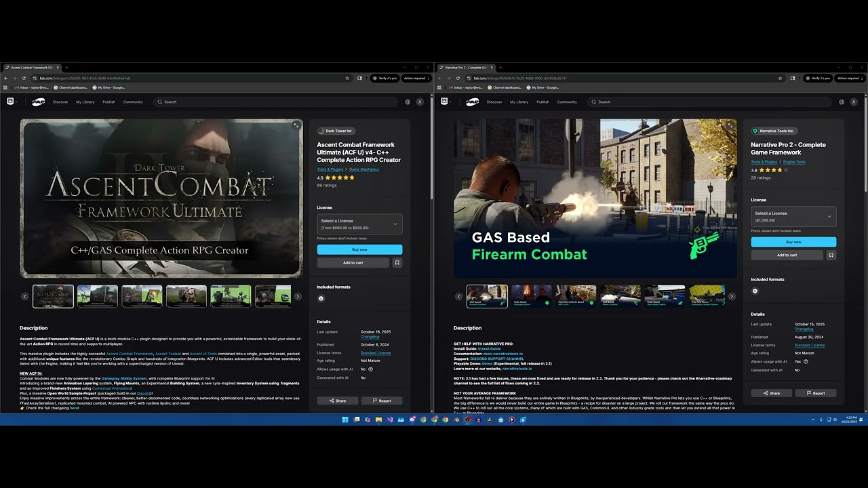Viewport: 868px width, 488px height.
Task: Click the Unreal Engine format icon under Narrative Included formats
Action: 755,291
